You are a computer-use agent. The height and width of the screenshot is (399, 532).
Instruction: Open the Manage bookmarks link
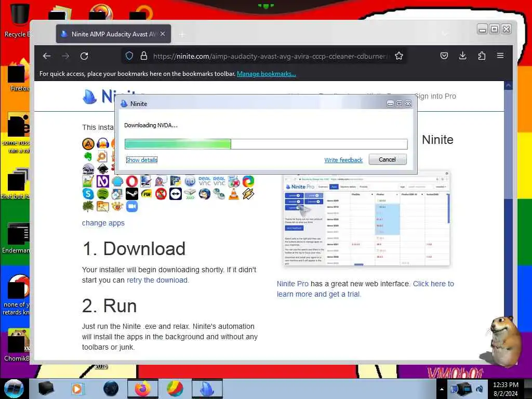(267, 74)
